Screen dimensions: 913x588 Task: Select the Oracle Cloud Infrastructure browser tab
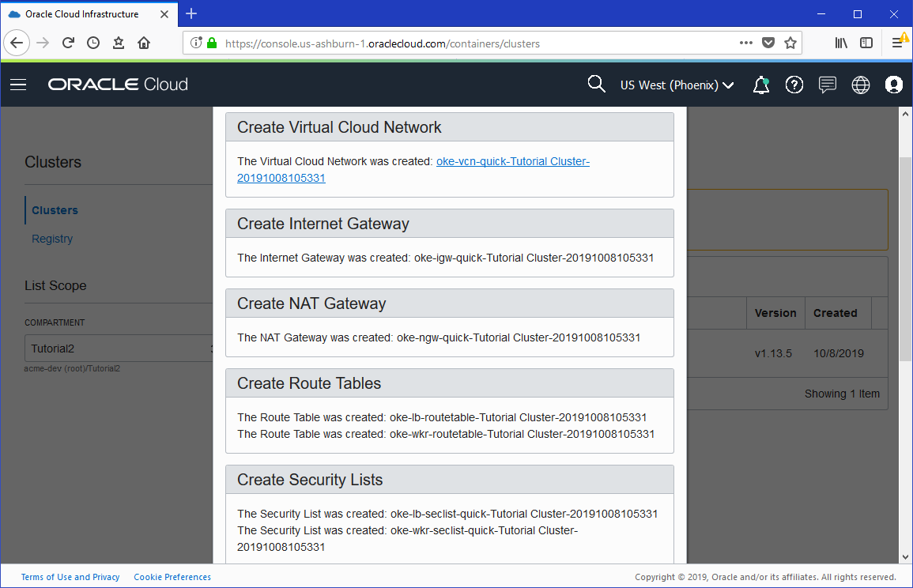click(82, 14)
